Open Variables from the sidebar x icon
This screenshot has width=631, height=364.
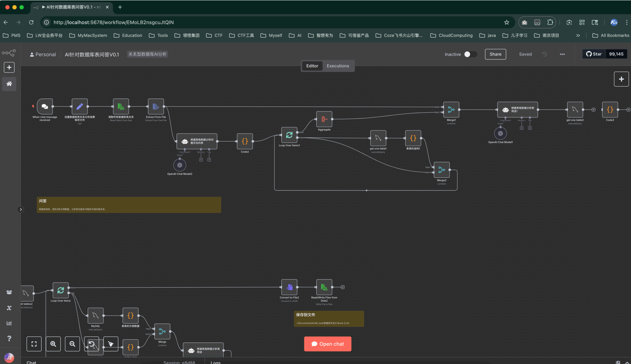9,308
